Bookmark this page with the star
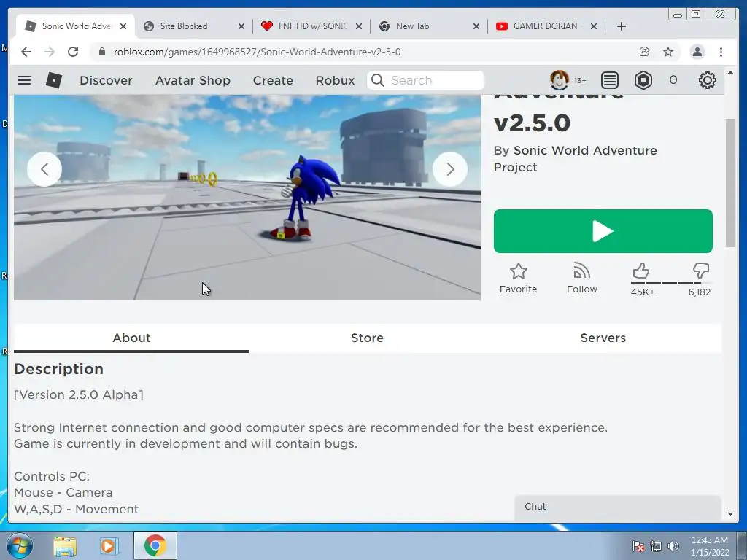747x560 pixels. coord(668,52)
